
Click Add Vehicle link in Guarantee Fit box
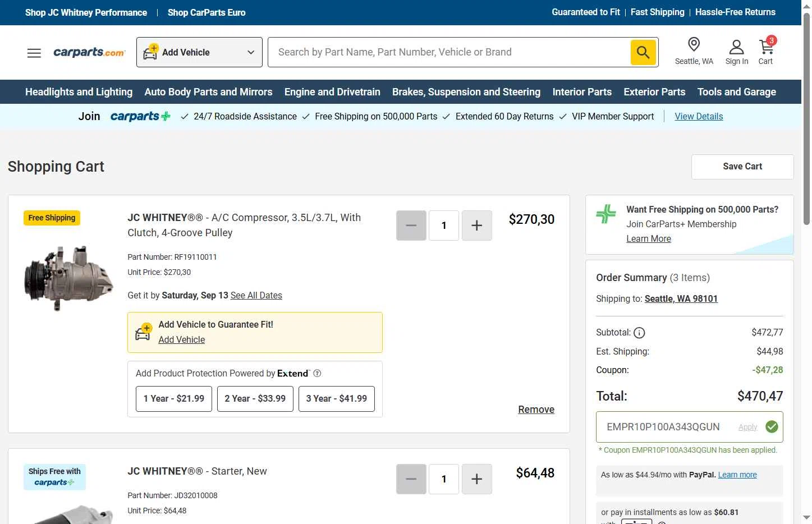181,339
